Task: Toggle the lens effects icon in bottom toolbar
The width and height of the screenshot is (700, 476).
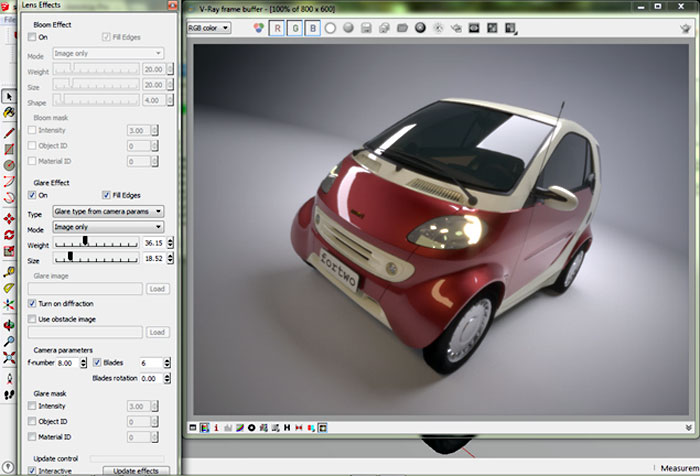Action: click(322, 428)
